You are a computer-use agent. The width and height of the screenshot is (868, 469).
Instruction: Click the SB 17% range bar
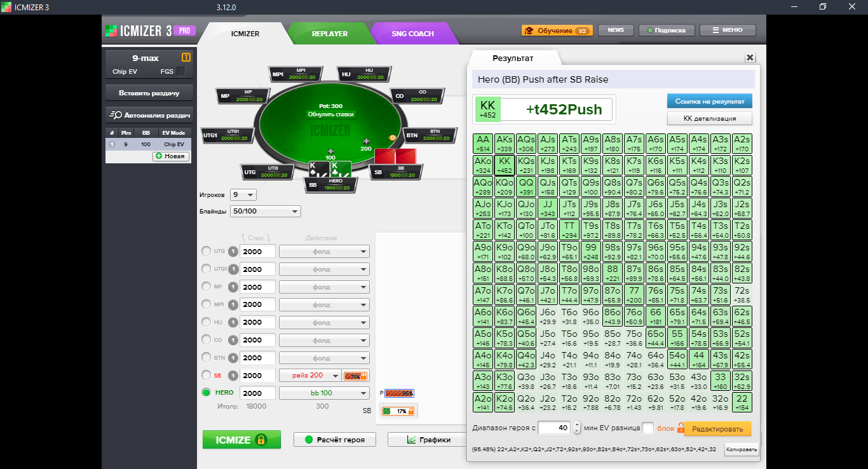tap(398, 411)
